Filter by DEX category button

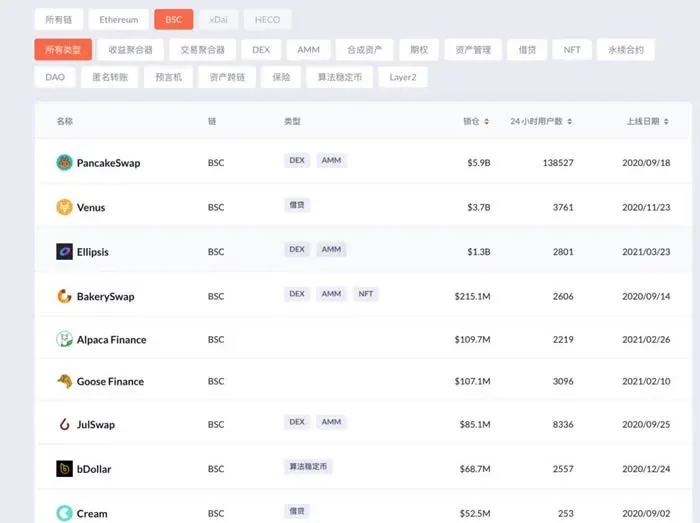pyautogui.click(x=261, y=50)
